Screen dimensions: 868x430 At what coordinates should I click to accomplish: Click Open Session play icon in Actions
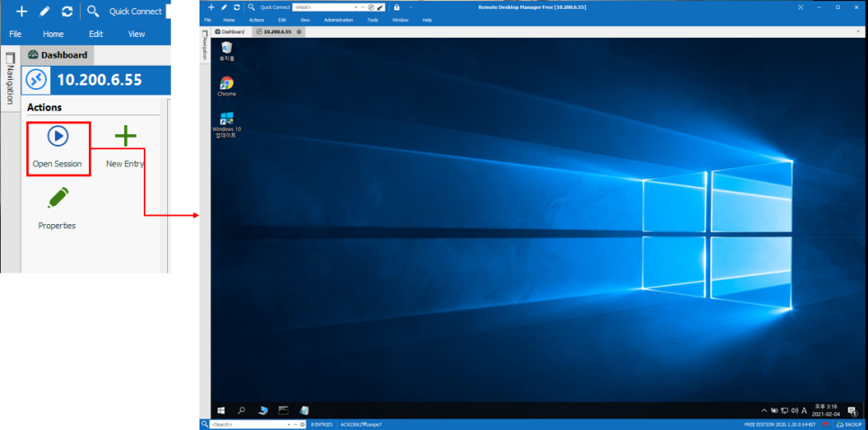pos(58,136)
